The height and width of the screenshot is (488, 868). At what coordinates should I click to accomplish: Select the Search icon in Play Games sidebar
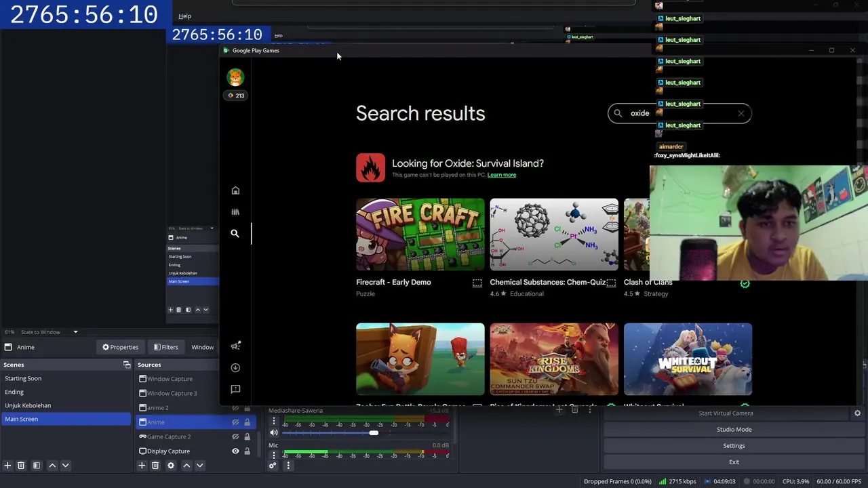pyautogui.click(x=235, y=233)
